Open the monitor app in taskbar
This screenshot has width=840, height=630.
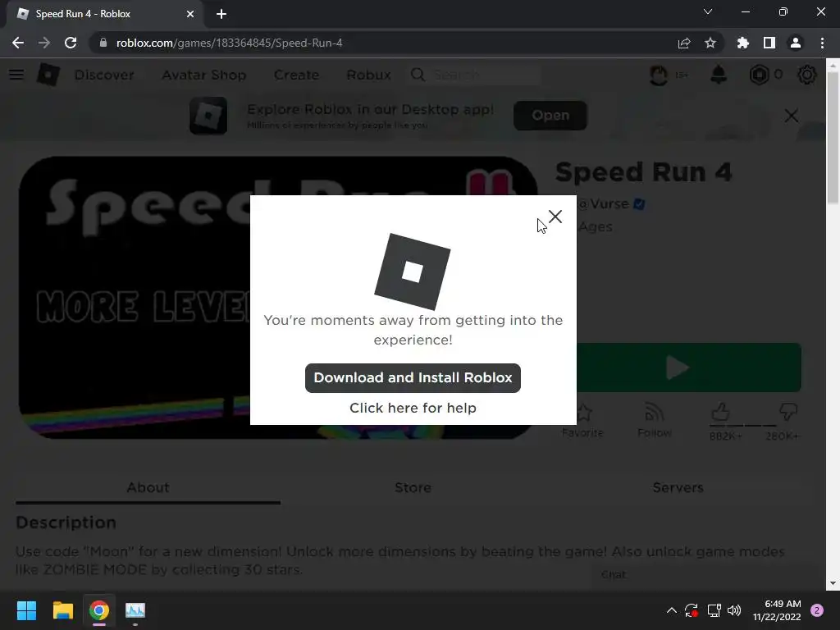[x=135, y=610]
